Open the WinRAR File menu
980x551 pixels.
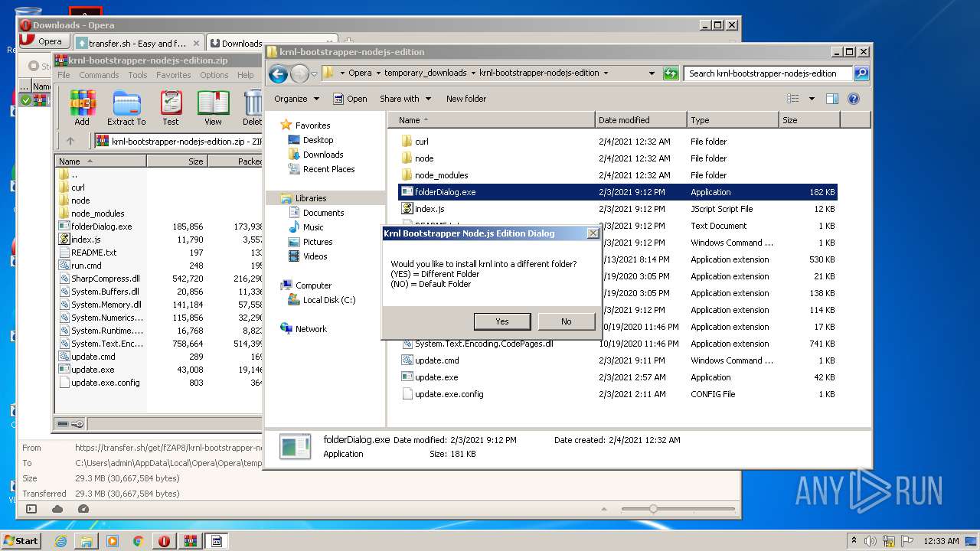(64, 75)
